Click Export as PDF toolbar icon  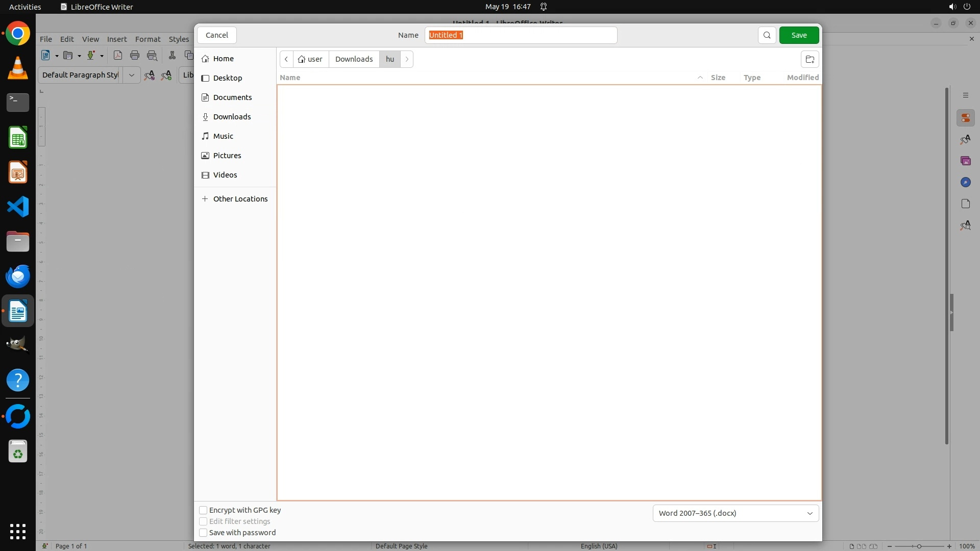(x=118, y=56)
